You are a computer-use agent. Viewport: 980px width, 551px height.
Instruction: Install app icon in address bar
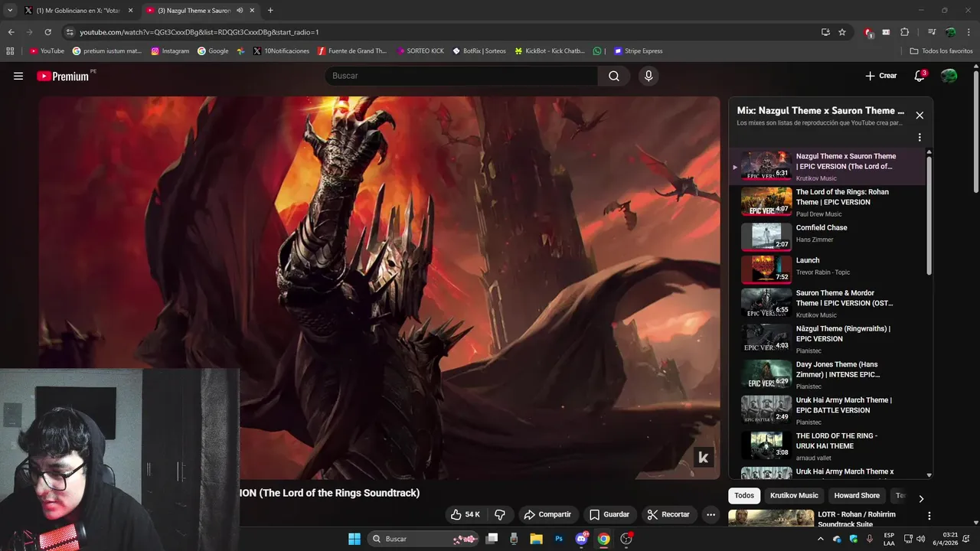tap(825, 32)
